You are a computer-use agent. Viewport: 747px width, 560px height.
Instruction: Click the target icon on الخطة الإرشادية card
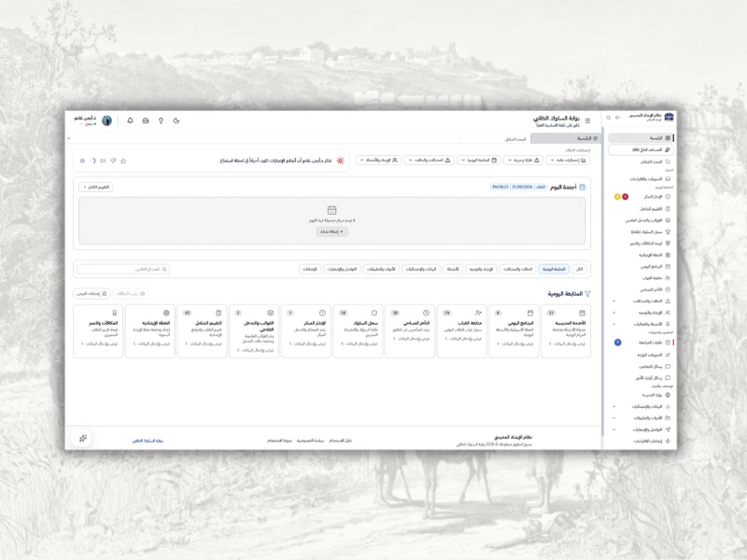[x=166, y=314]
